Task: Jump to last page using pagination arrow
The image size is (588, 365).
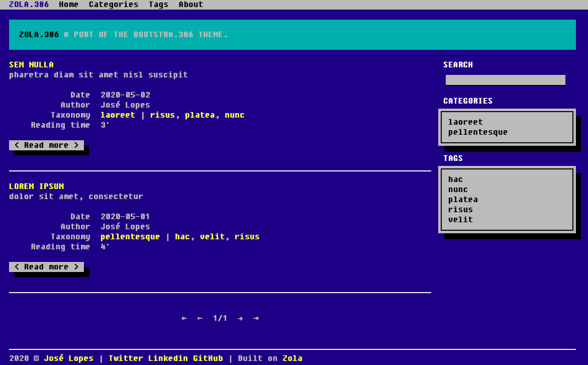Action: click(255, 318)
